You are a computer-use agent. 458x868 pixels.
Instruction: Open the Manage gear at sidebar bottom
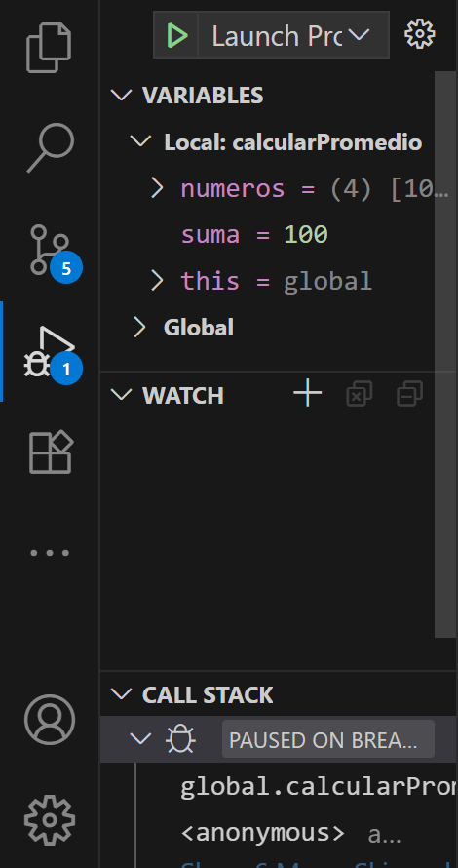coord(50,820)
